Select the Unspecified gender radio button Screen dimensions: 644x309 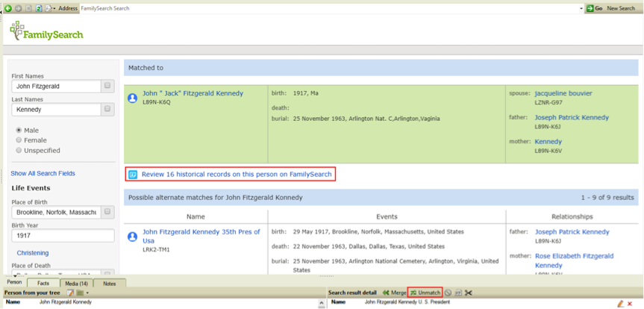(x=19, y=150)
